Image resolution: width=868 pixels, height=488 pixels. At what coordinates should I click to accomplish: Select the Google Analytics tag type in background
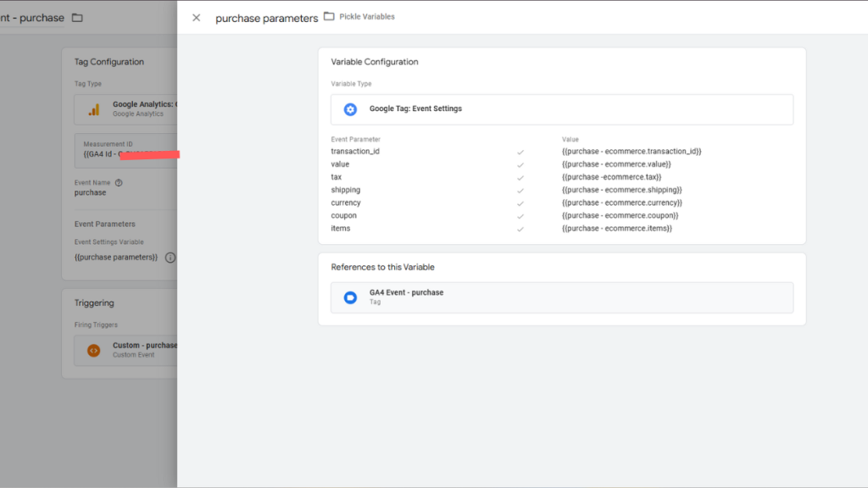(x=125, y=109)
